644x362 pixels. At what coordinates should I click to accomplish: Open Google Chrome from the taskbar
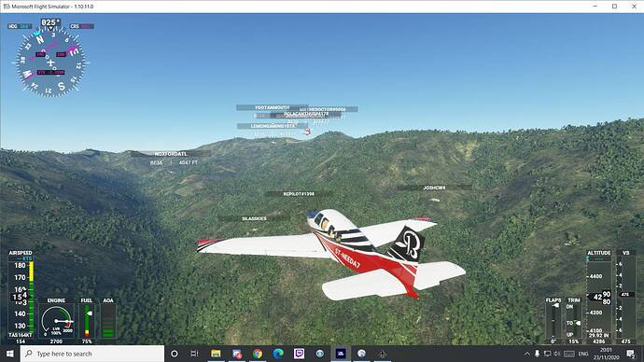[258, 354]
